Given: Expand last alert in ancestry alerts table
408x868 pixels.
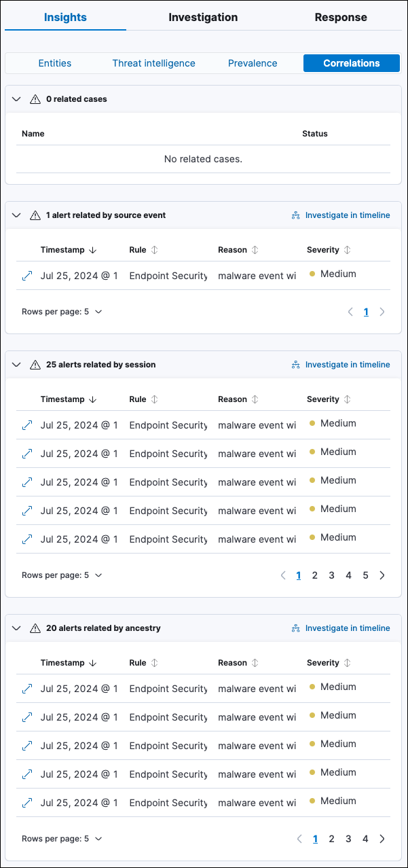Looking at the screenshot, I should 27,803.
